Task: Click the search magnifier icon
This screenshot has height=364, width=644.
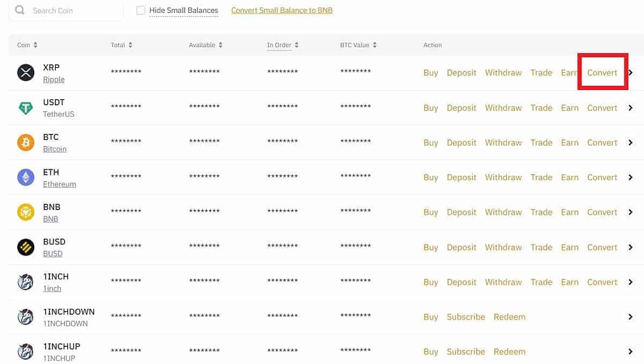Action: coord(20,10)
